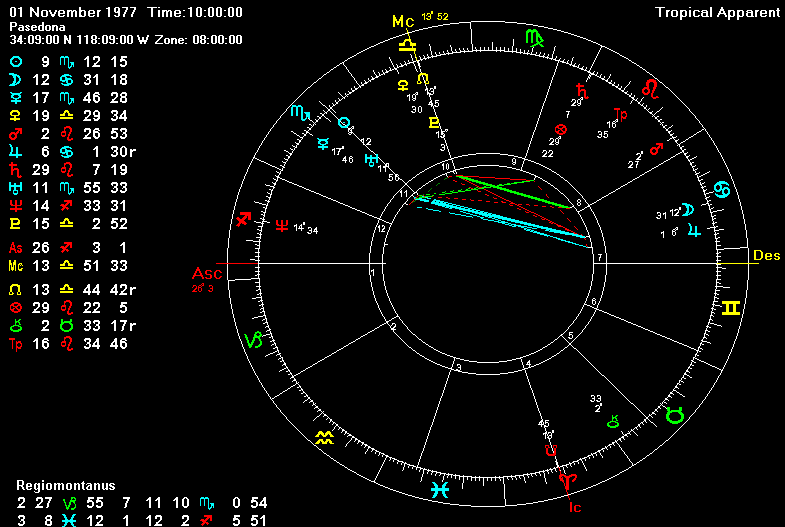Viewport: 785px width, 527px height.
Task: Click the yellow North Node glyph near Mc
Action: click(x=423, y=79)
